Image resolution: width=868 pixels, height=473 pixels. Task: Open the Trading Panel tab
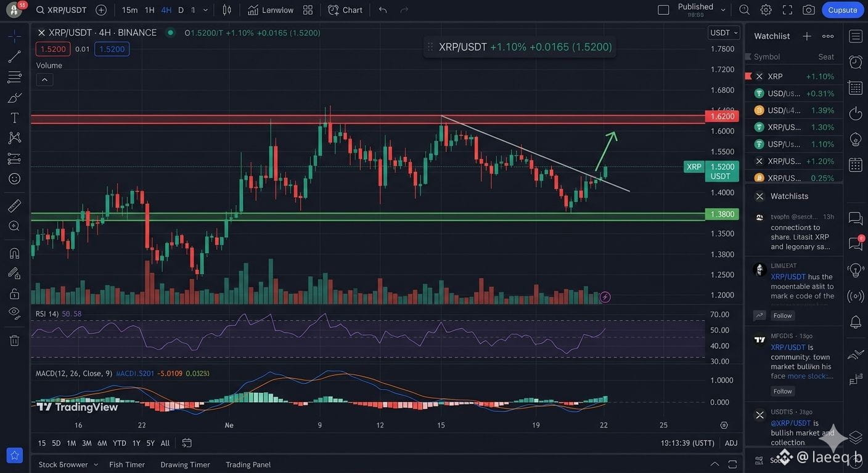point(248,464)
